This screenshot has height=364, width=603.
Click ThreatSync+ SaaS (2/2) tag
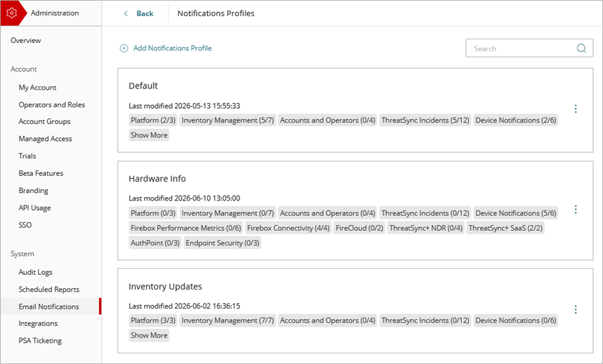tap(505, 228)
